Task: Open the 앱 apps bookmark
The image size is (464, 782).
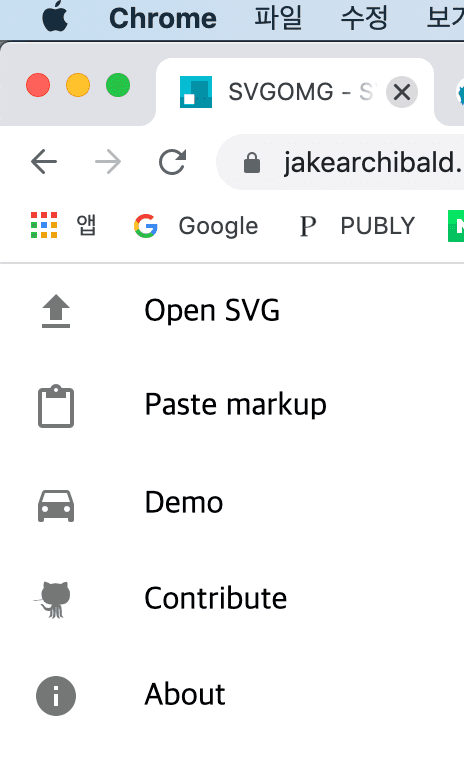Action: click(63, 225)
